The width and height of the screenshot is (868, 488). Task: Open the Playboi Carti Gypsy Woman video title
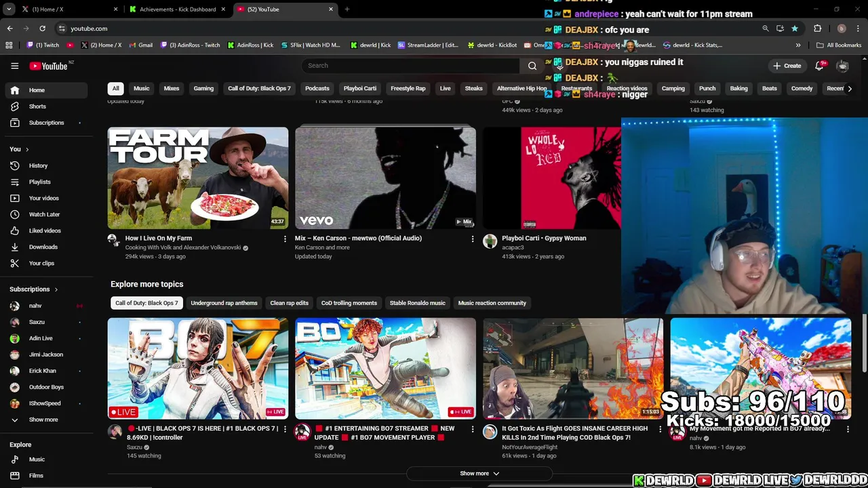click(x=544, y=239)
